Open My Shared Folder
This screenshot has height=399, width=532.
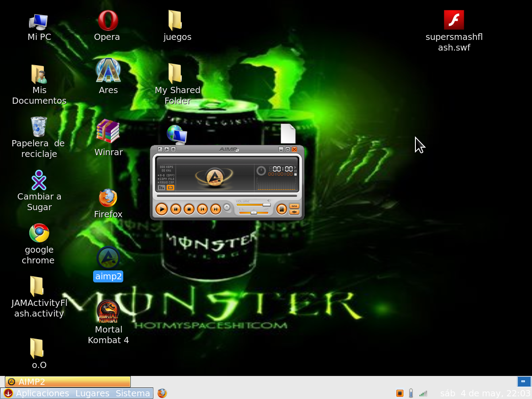[x=177, y=84]
